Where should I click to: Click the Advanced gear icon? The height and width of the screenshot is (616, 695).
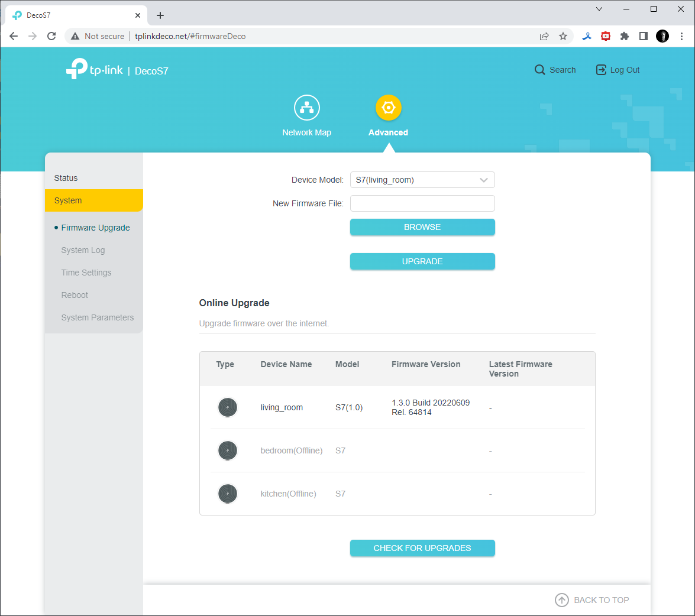(x=388, y=108)
